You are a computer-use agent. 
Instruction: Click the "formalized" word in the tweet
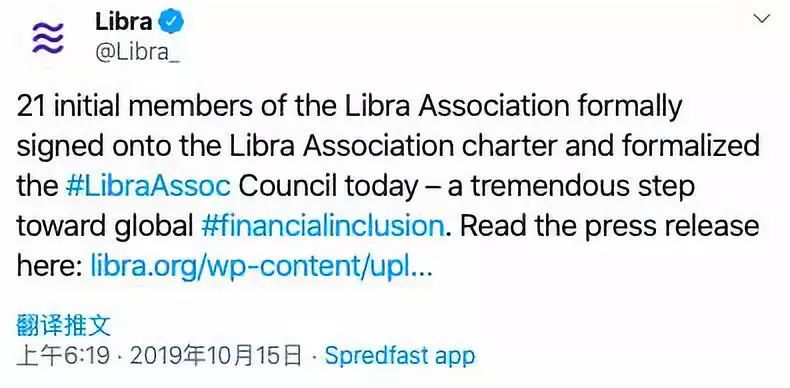coord(690,146)
